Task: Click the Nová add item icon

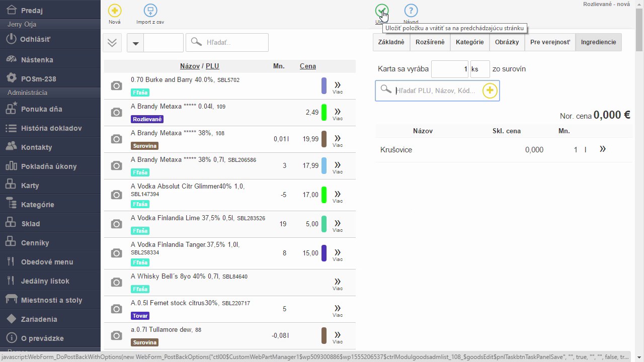Action: 115,11
